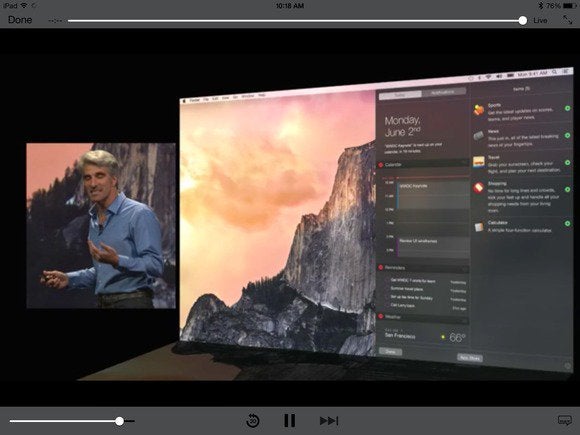Click the Shopping widget icon in the video
This screenshot has width=580, height=435.
tap(478, 188)
